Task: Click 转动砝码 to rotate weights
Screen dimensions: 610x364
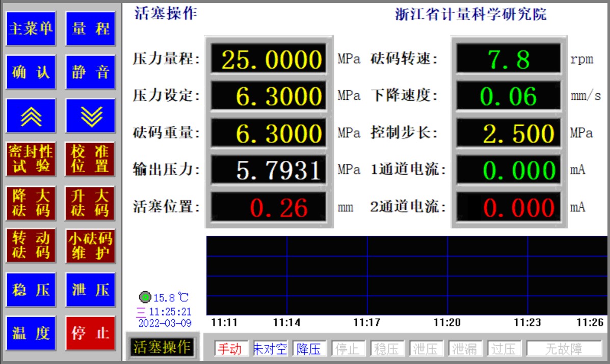Action: [x=31, y=246]
